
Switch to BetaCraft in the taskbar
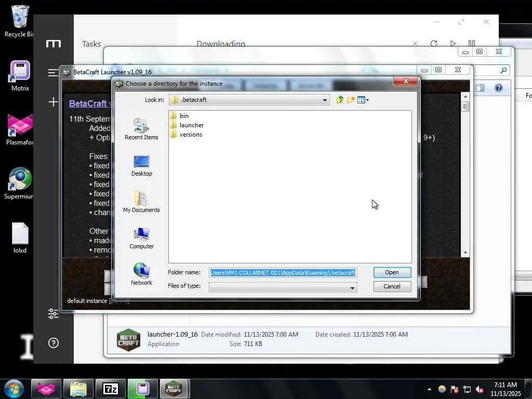(x=174, y=389)
